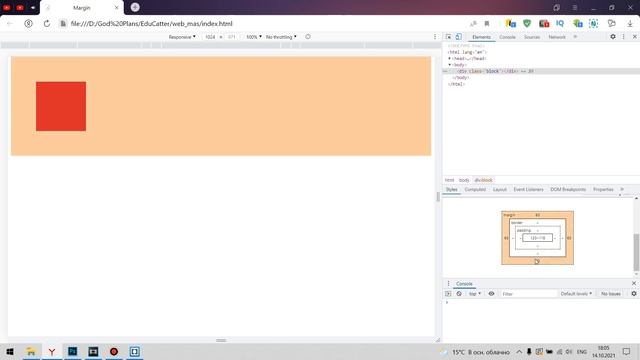640x360 pixels.
Task: Open a new tab with the plus button
Action: coord(135,7)
